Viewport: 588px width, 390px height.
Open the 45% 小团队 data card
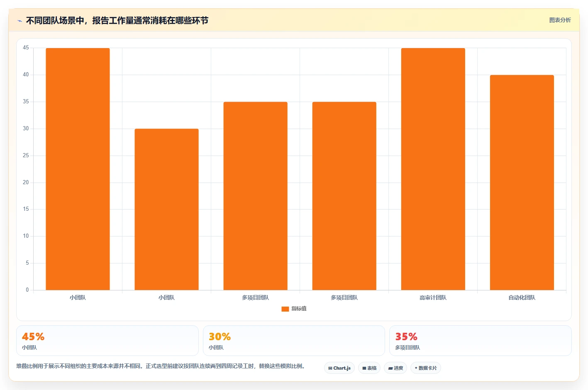click(x=107, y=341)
